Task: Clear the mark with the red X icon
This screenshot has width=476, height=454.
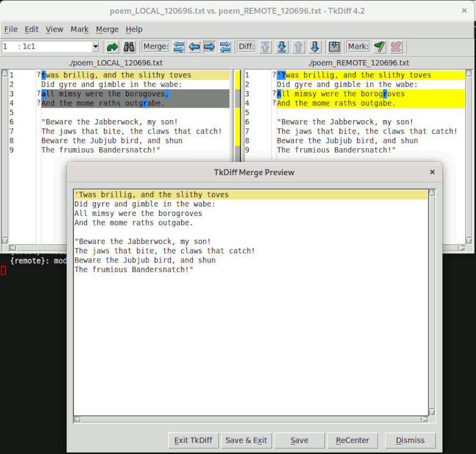Action: pos(396,47)
